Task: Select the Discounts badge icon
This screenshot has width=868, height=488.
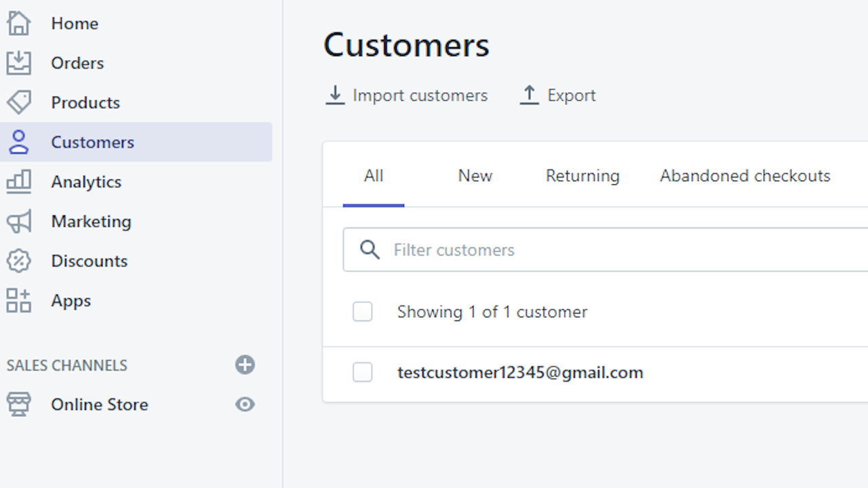Action: [18, 261]
